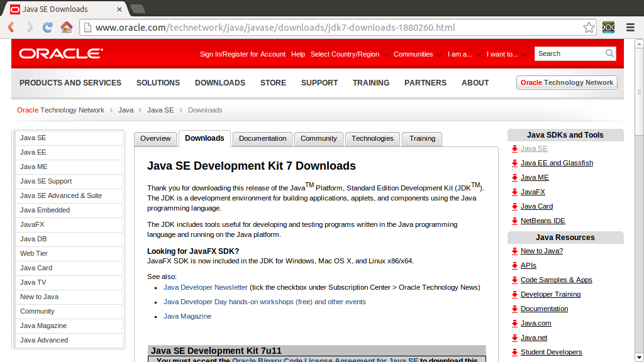This screenshot has height=362, width=644.
Task: Click download arrow icon beside Java EE and Glassfish
Action: point(514,163)
